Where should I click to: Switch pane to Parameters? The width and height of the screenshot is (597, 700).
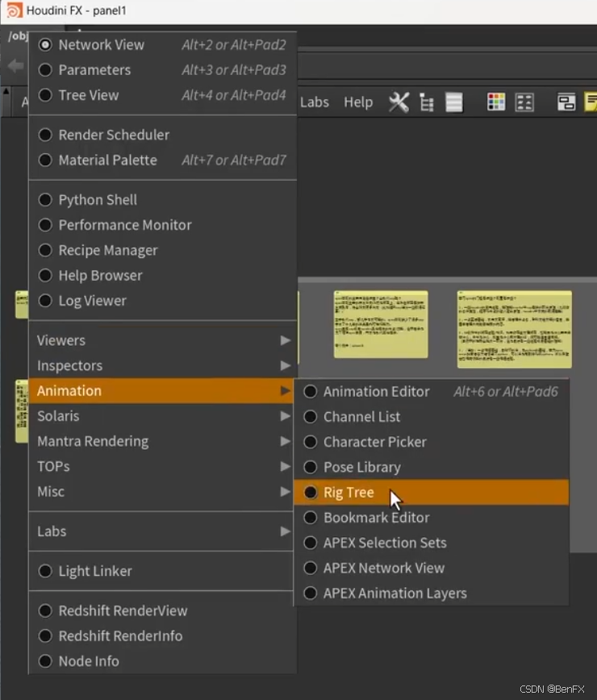[x=162, y=69]
